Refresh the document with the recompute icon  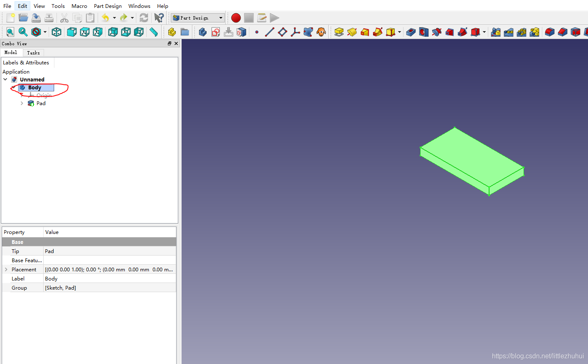click(144, 18)
